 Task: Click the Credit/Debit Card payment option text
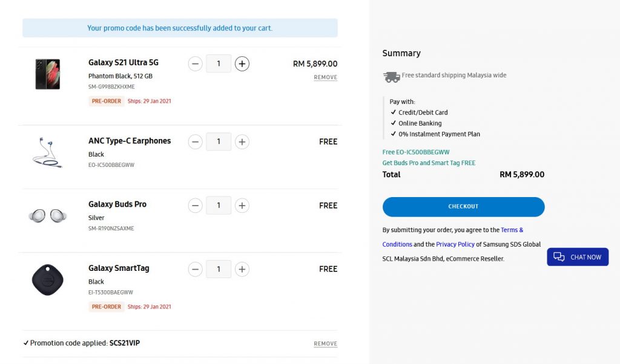pyautogui.click(x=423, y=112)
